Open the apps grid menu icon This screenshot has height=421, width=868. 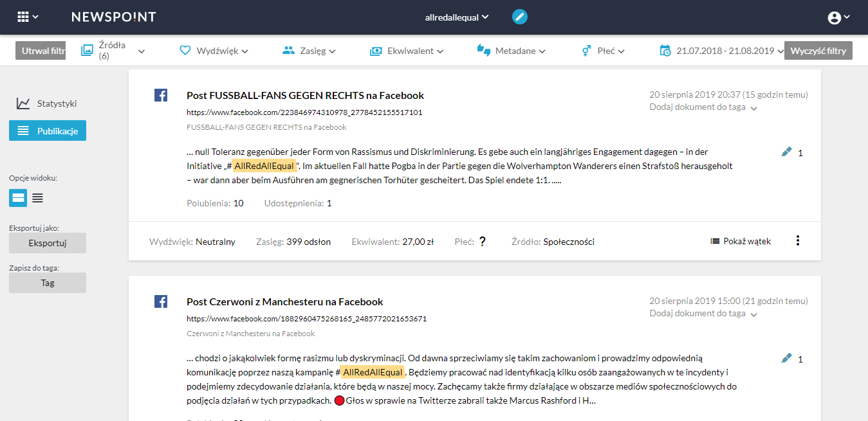[24, 17]
